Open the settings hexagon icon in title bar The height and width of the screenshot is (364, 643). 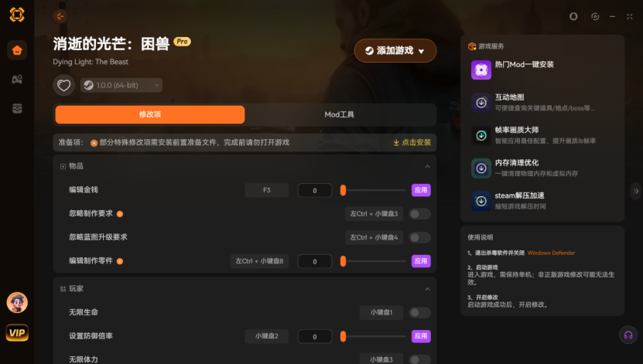(x=595, y=16)
